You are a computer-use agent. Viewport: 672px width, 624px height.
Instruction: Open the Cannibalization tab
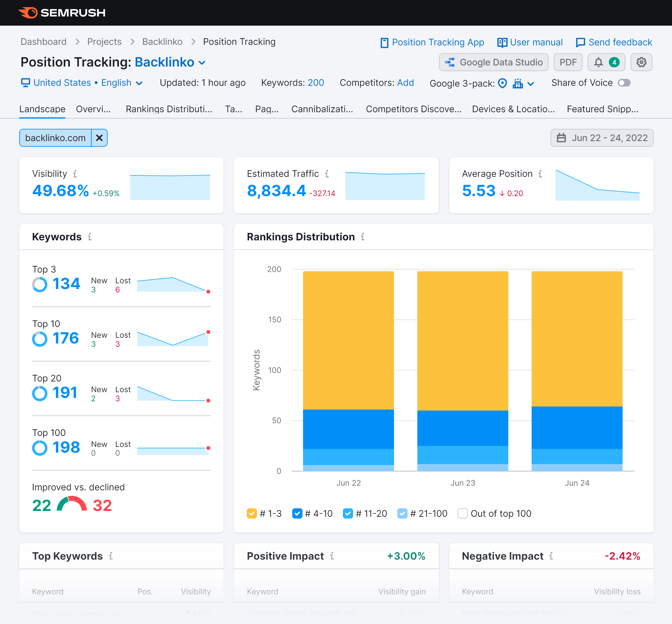coord(322,109)
